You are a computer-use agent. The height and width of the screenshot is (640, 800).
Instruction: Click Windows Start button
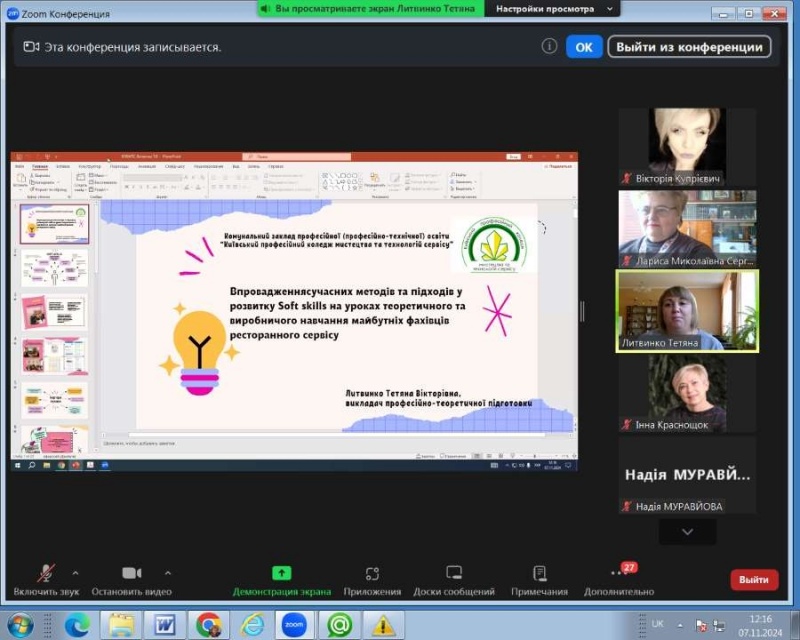20,625
